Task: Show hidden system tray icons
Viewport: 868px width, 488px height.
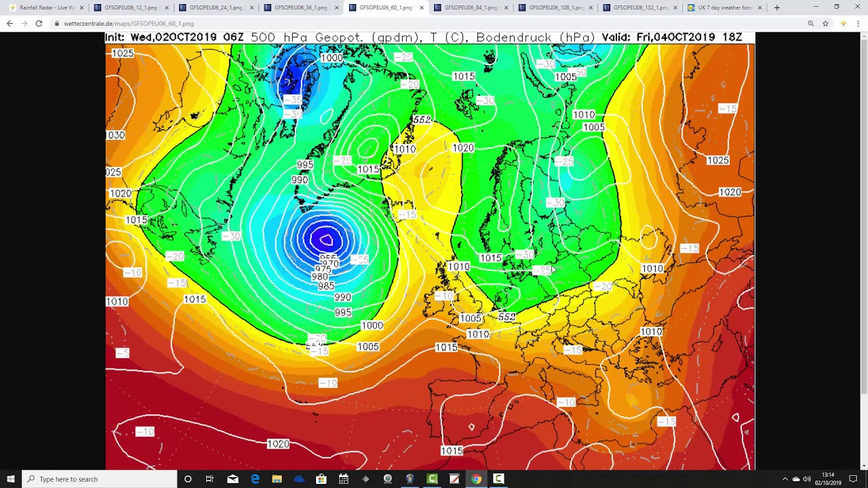Action: (x=785, y=479)
